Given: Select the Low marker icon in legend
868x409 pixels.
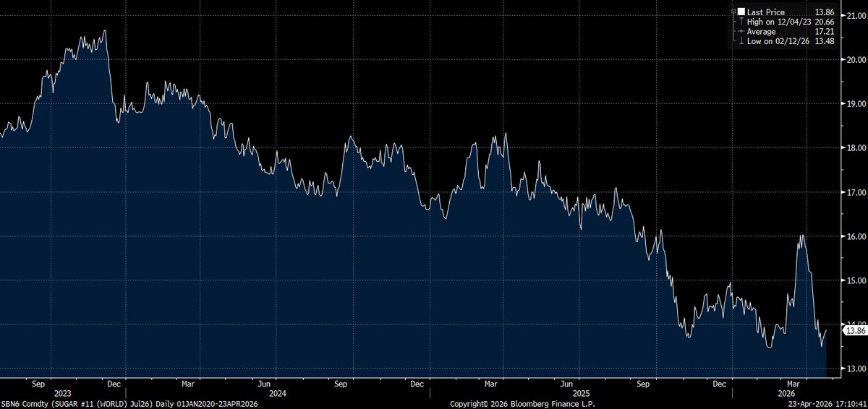Looking at the screenshot, I should coord(741,40).
